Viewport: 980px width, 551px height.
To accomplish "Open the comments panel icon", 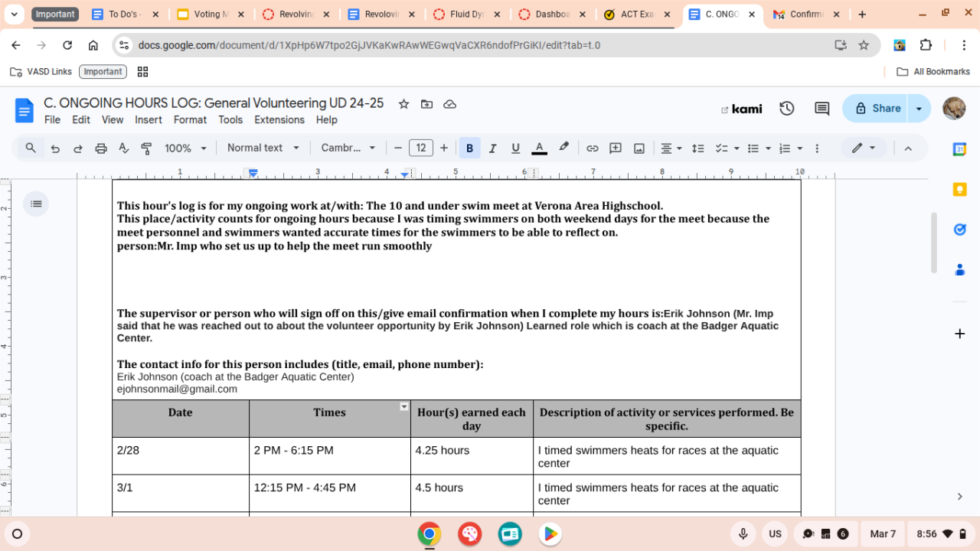I will point(822,109).
